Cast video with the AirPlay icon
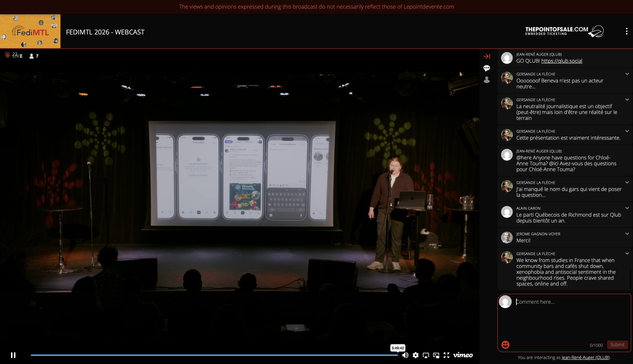This screenshot has width=633, height=364. click(425, 355)
